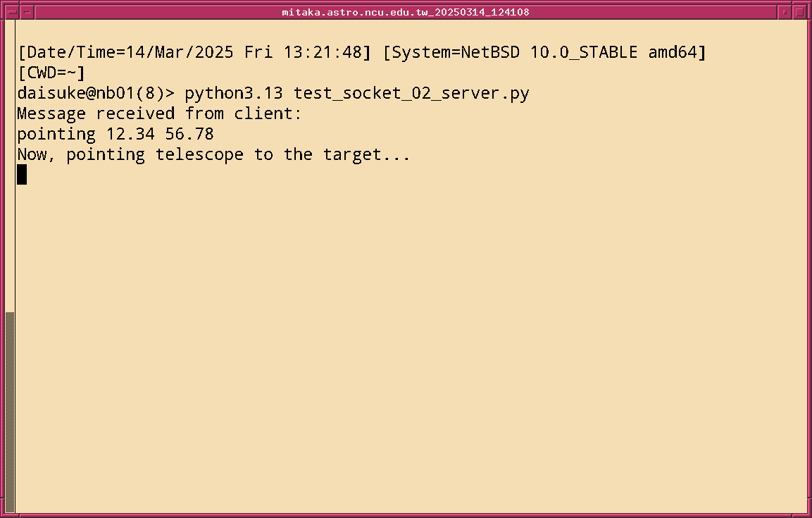Click the mitaka.astro.ncu.edu.tw window title bar
This screenshot has width=812, height=518.
pyautogui.click(x=406, y=12)
